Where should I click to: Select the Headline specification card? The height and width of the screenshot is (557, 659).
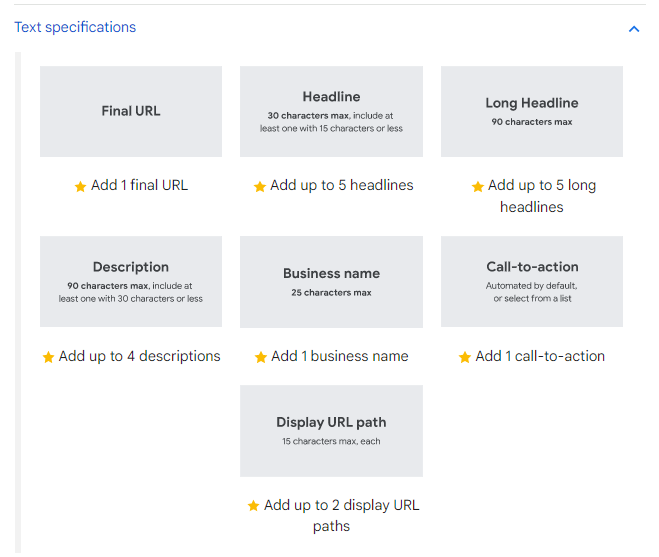[331, 111]
